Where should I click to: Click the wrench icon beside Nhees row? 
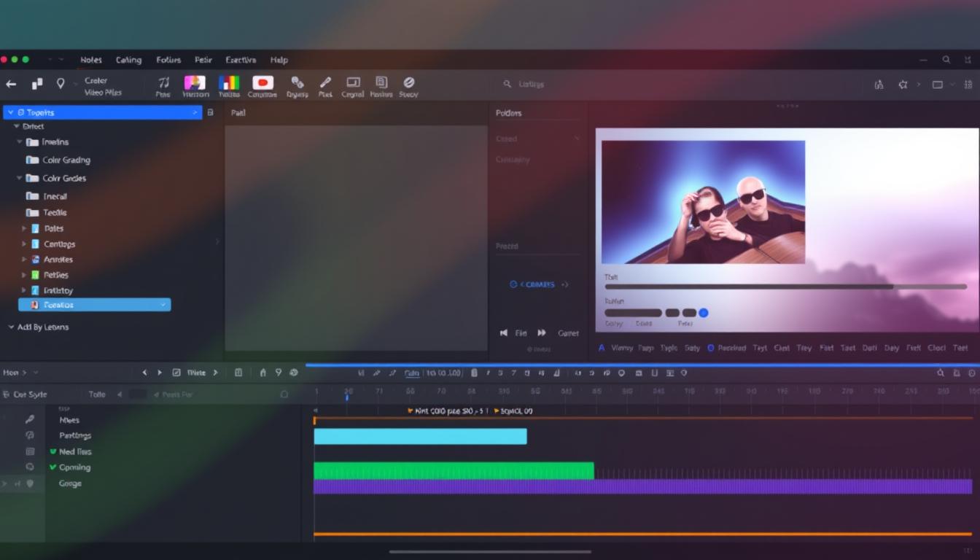[x=30, y=419]
